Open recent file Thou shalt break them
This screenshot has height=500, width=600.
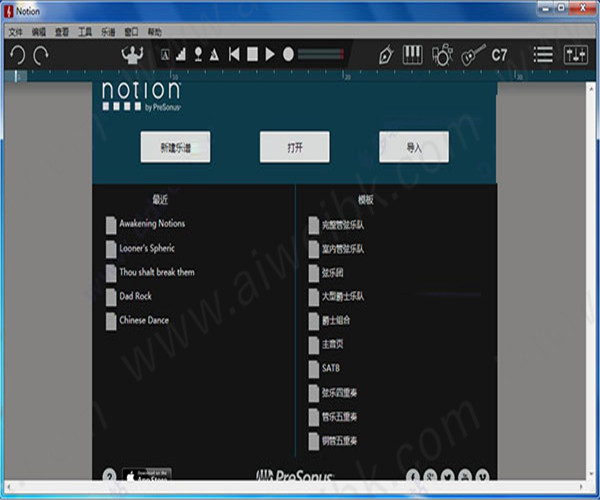150,273
